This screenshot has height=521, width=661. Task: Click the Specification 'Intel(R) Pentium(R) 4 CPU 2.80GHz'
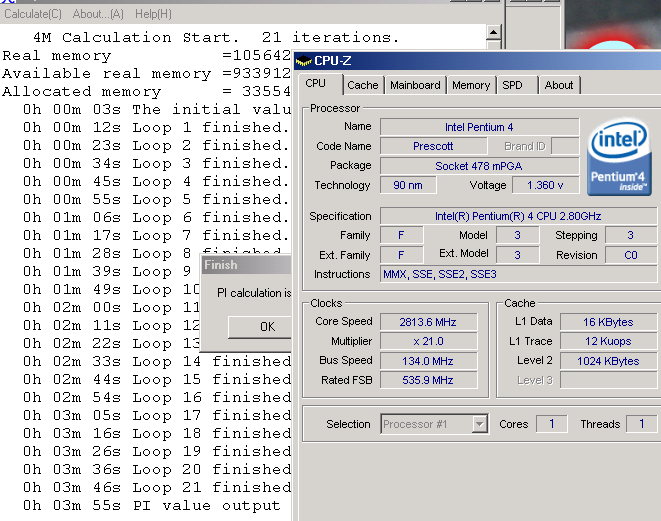pos(518,216)
